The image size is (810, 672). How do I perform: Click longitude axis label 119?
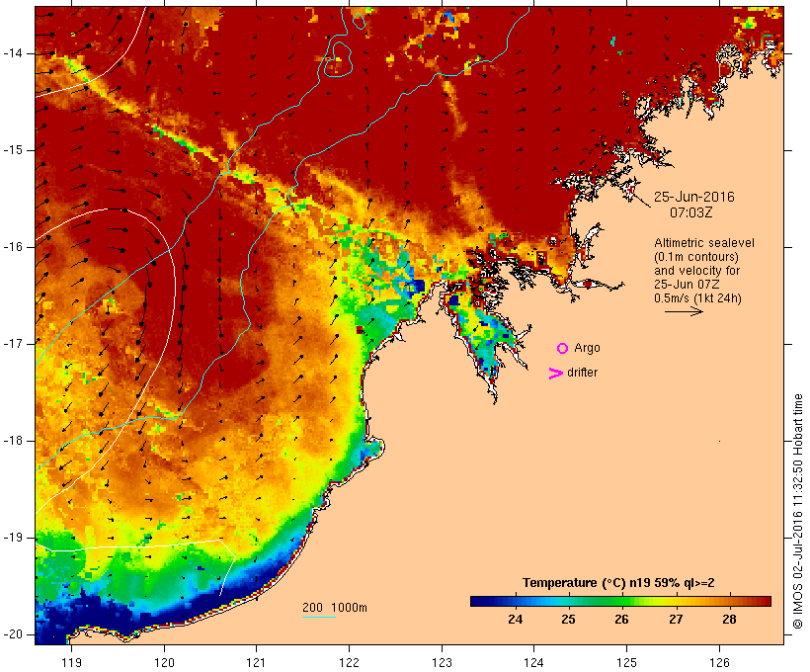coord(71,662)
